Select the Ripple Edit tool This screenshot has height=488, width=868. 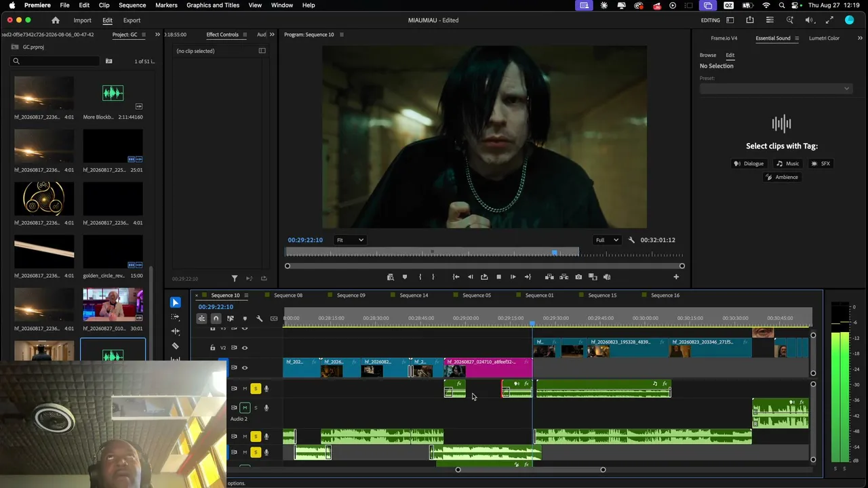tap(176, 331)
